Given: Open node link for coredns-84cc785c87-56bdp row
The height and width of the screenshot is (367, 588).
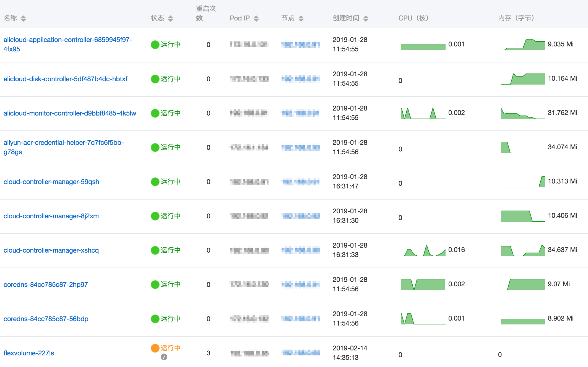Looking at the screenshot, I should pos(301,319).
